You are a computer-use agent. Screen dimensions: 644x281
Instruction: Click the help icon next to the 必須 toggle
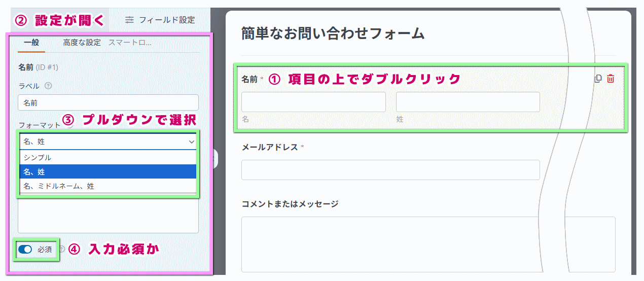point(62,249)
